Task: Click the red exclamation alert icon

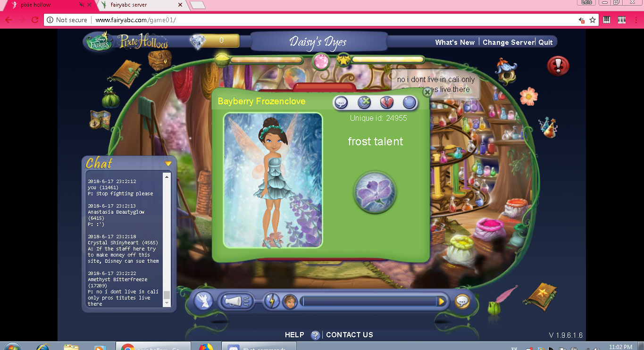Action: 558,66
